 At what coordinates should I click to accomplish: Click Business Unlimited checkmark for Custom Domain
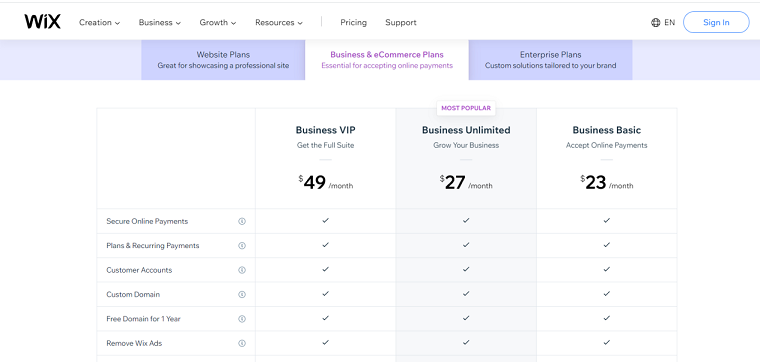click(x=466, y=294)
